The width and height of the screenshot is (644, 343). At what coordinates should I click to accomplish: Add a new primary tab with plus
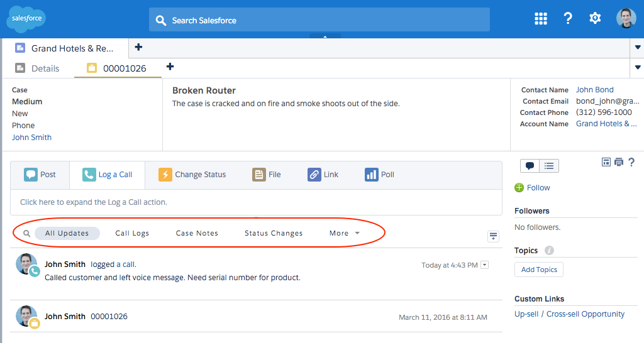pos(138,47)
